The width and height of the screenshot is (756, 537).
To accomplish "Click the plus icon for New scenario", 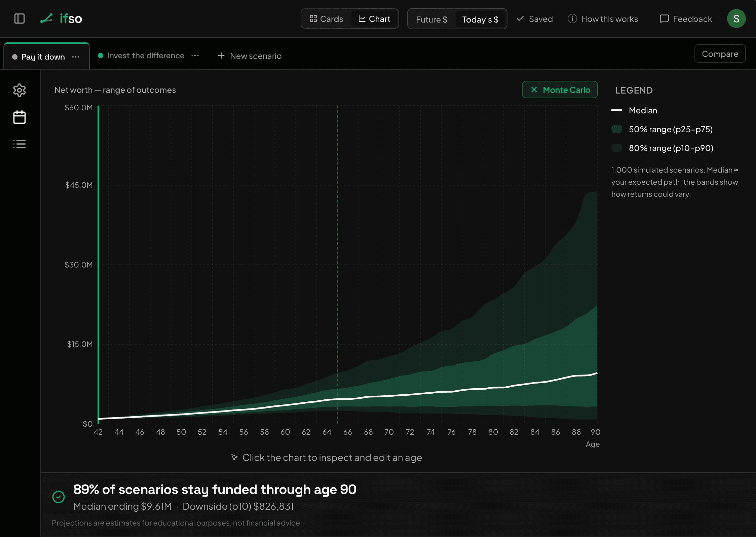I will (221, 56).
